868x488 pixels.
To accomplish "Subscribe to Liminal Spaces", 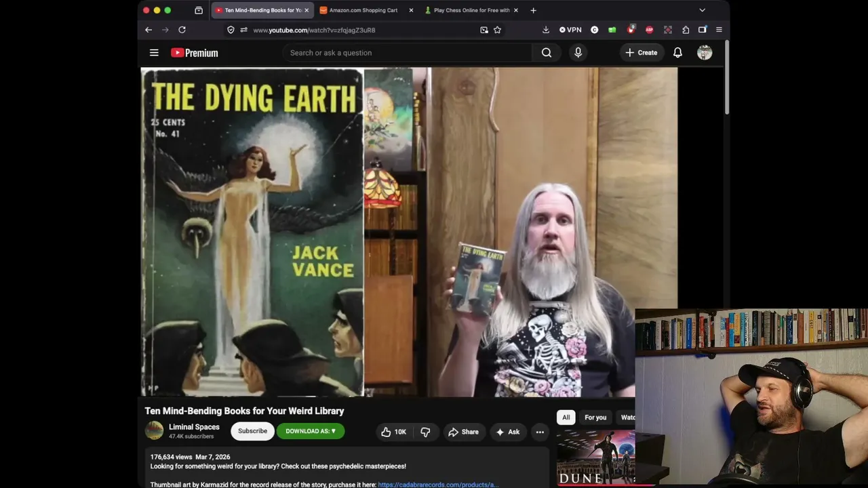I will [252, 431].
